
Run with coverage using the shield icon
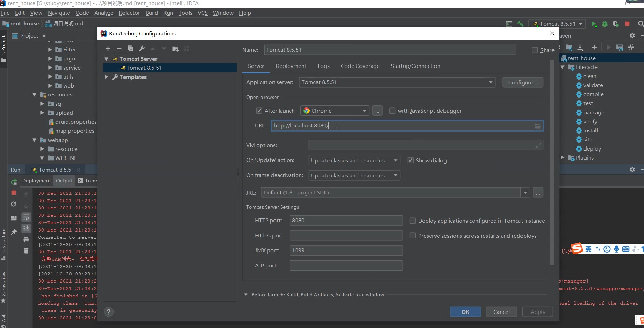[616, 24]
